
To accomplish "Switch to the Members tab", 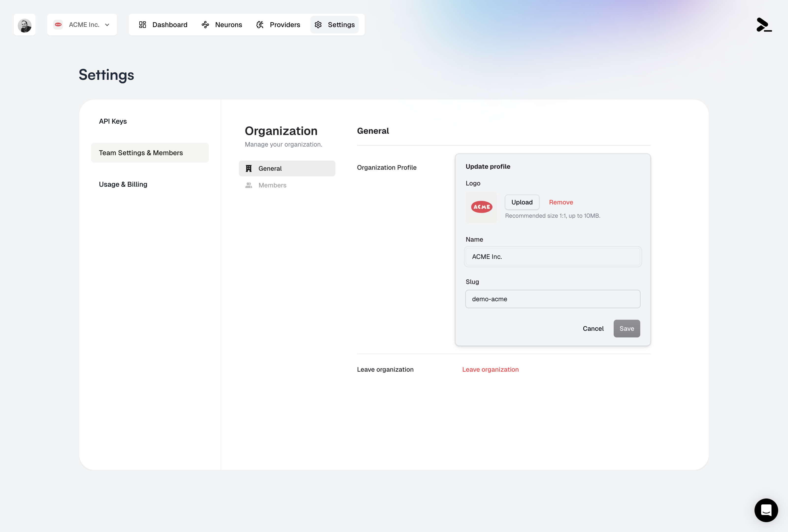I will (x=272, y=185).
